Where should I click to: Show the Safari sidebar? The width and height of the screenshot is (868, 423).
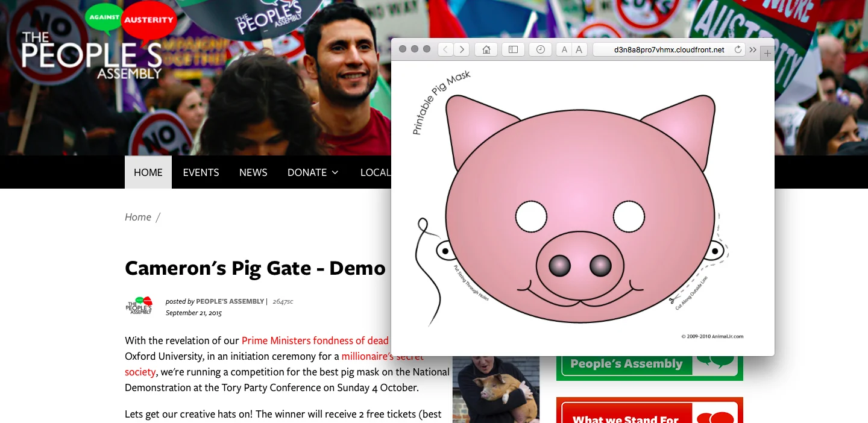point(513,49)
